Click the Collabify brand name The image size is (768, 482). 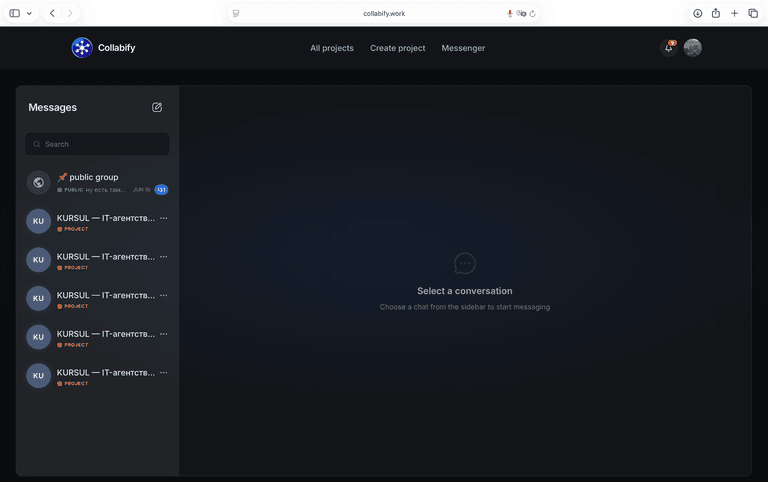click(x=117, y=48)
